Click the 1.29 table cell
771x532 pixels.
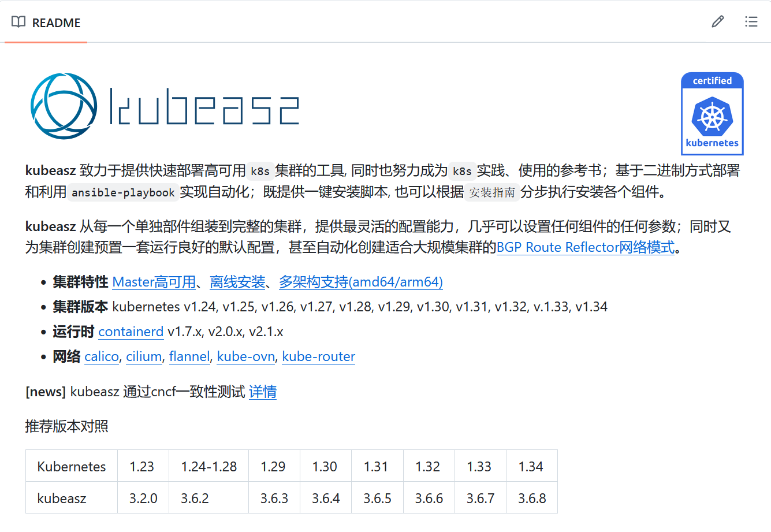point(274,466)
